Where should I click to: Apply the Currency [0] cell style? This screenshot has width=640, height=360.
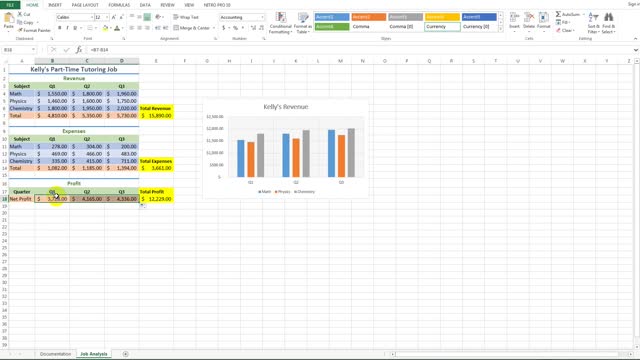click(x=479, y=27)
